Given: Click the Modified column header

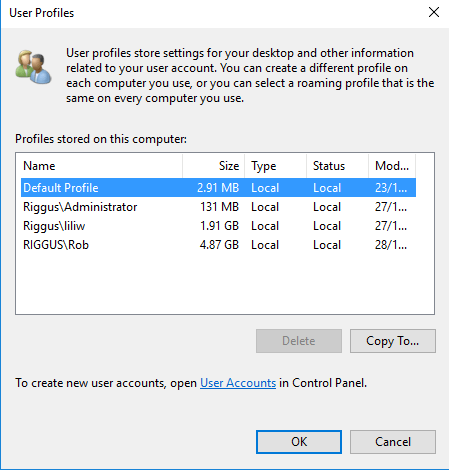Looking at the screenshot, I should pyautogui.click(x=392, y=166).
